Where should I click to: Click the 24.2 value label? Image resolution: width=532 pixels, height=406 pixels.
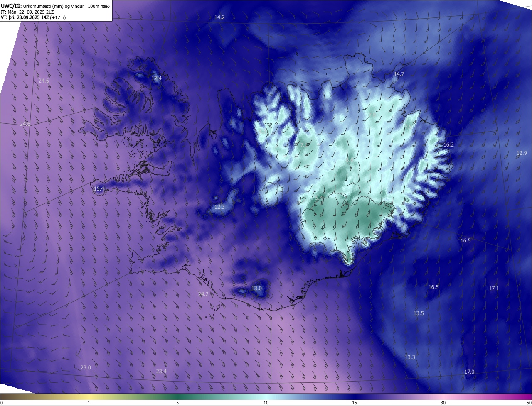click(x=203, y=294)
